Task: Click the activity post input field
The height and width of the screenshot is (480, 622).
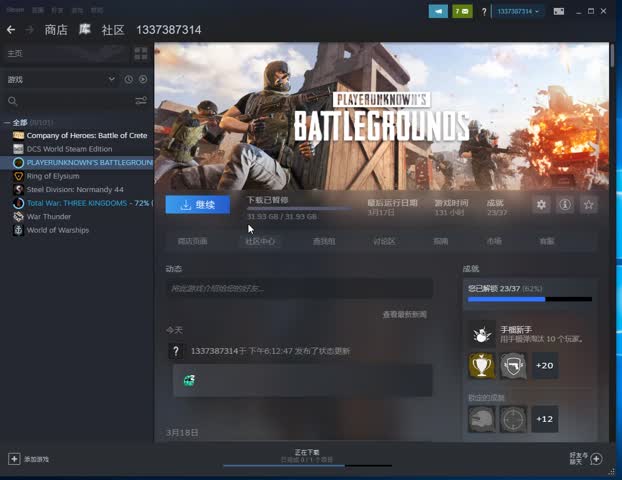Action: [x=299, y=288]
